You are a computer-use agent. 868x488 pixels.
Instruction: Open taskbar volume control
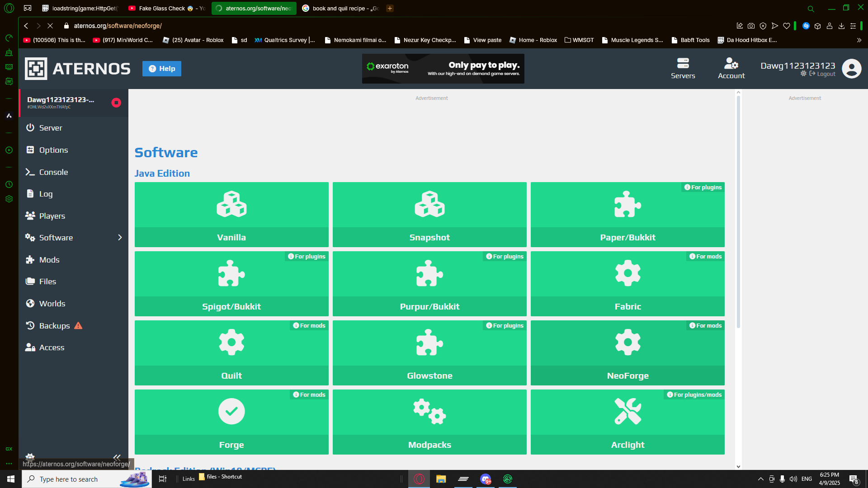(x=793, y=479)
